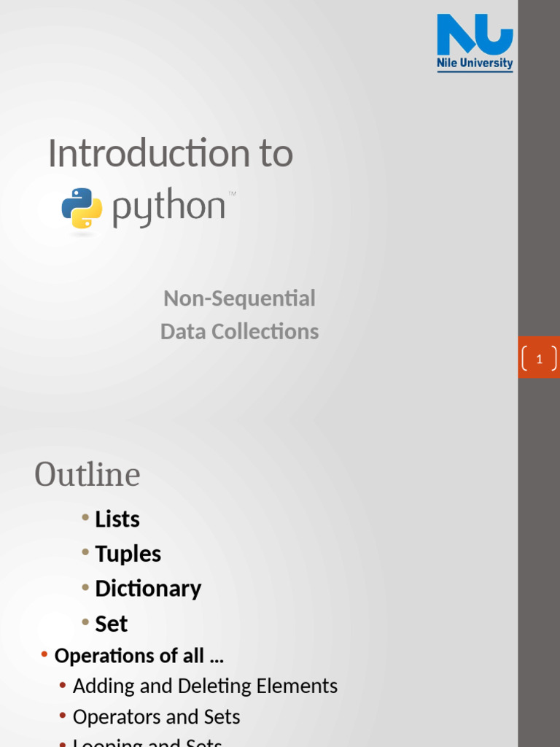Click the python wordmark text

click(x=169, y=207)
